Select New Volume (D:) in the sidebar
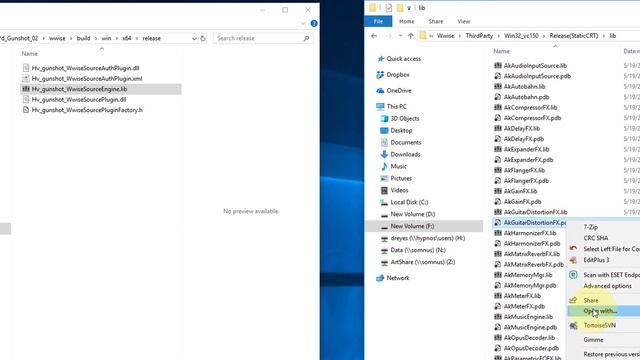 tap(412, 214)
